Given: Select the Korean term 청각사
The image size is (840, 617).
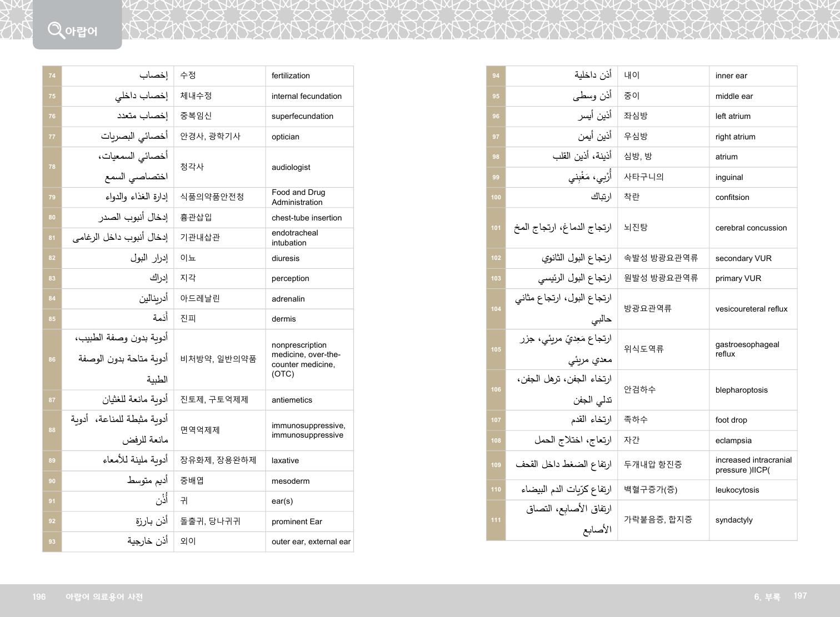Looking at the screenshot, I should (192, 167).
